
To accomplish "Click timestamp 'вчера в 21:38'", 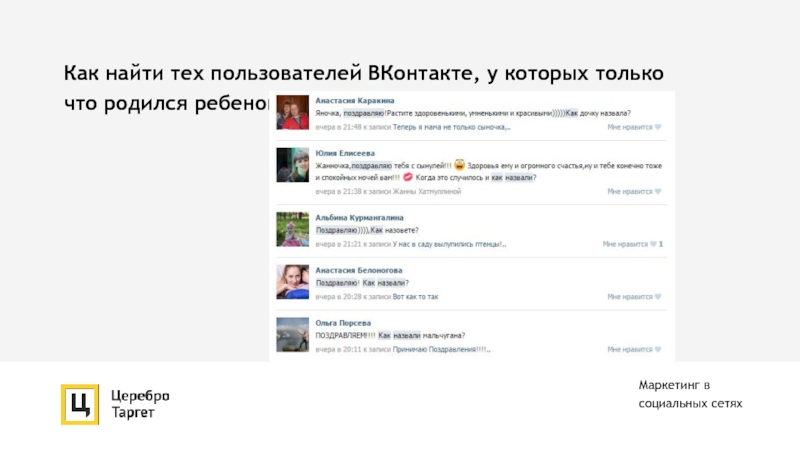I will 338,191.
